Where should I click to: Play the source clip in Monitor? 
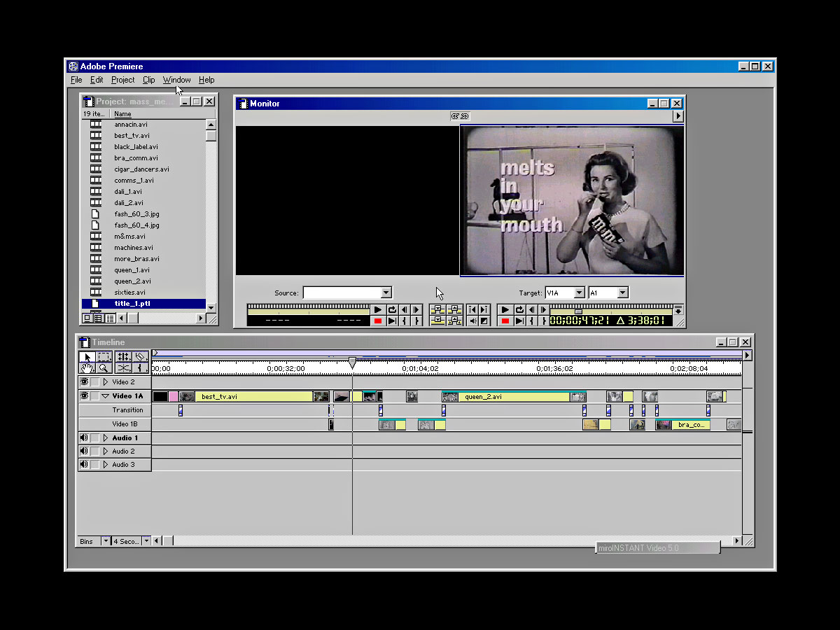(378, 310)
